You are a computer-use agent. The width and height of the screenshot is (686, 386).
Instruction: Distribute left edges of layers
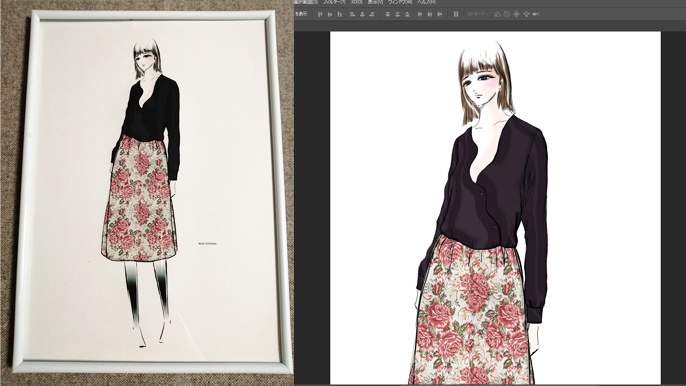(420, 14)
